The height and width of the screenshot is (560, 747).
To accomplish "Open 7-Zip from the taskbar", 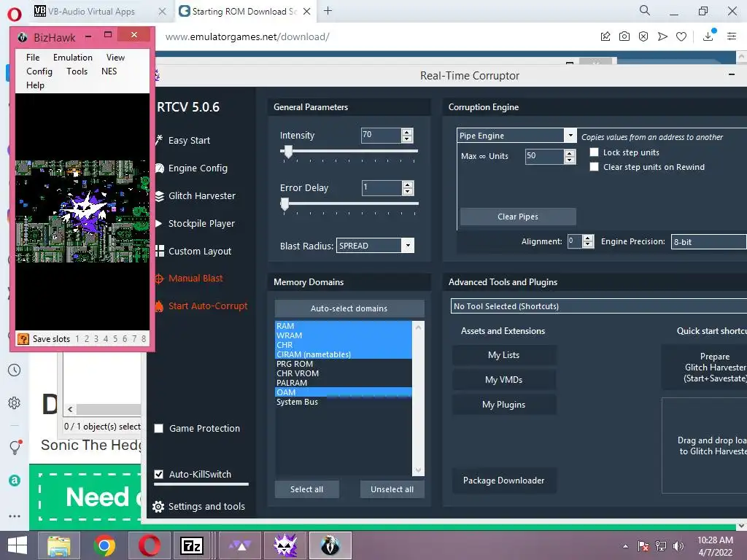I will coord(192,545).
